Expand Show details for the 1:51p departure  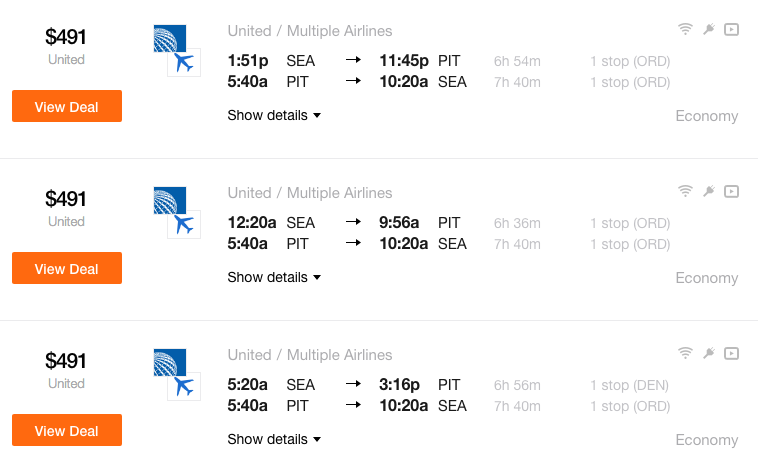click(x=274, y=115)
